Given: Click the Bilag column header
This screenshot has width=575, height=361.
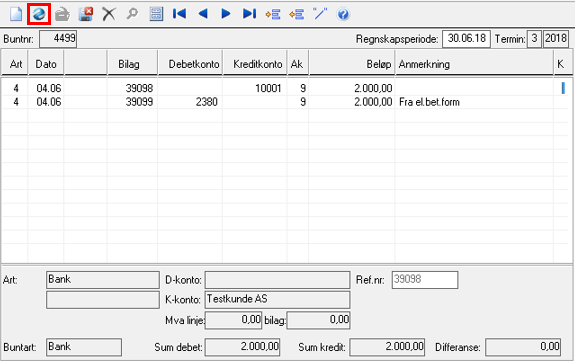Looking at the screenshot, I should click(132, 64).
